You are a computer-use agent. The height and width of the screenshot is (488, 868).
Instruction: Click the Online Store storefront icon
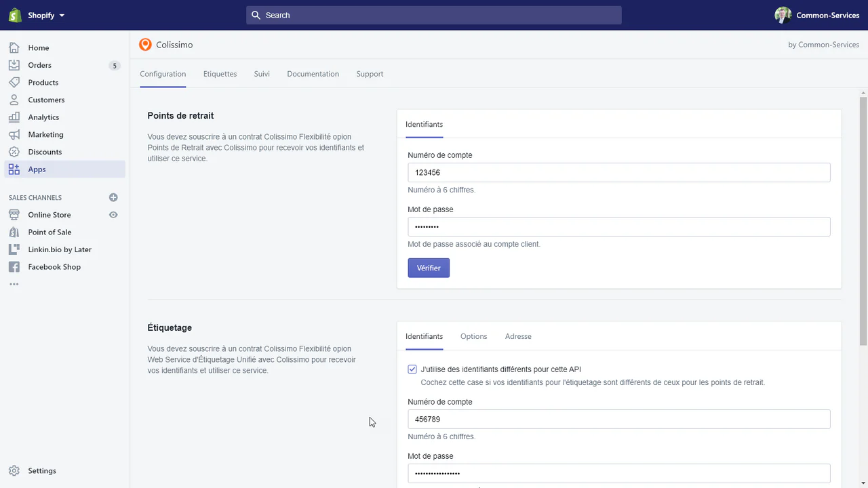point(14,215)
